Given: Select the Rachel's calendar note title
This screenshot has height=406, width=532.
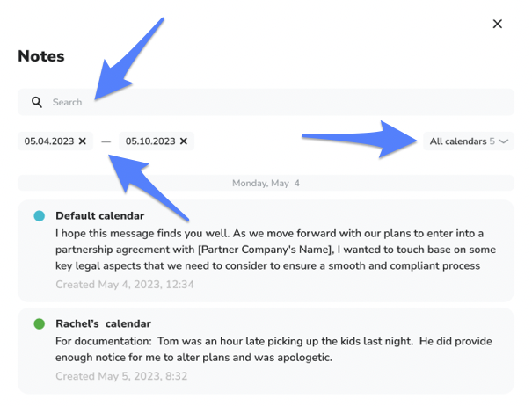Looking at the screenshot, I should 103,323.
